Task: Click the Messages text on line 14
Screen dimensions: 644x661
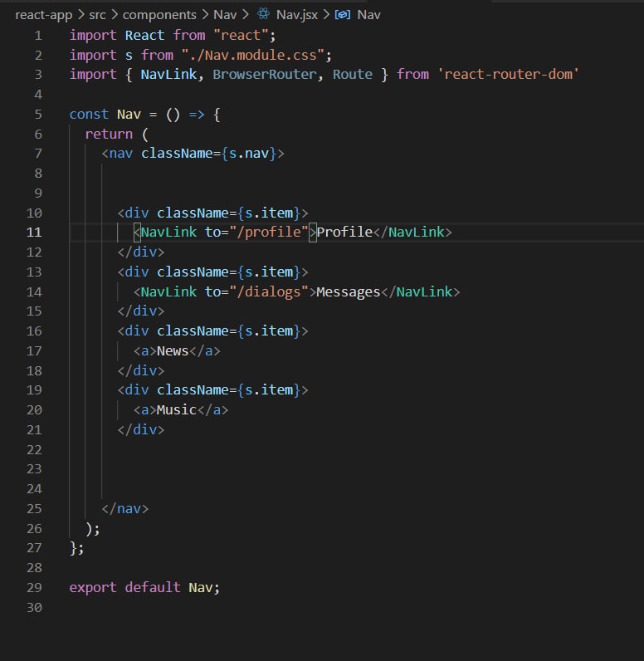Action: pos(349,291)
